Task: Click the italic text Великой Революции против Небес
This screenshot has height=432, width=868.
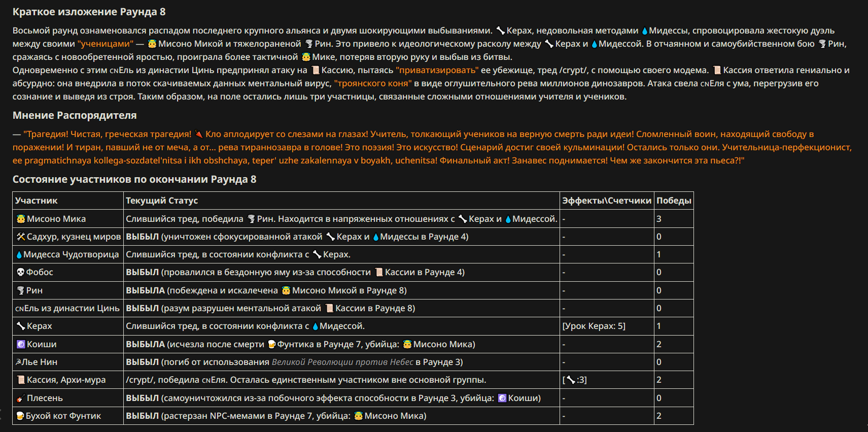Action: tap(342, 362)
